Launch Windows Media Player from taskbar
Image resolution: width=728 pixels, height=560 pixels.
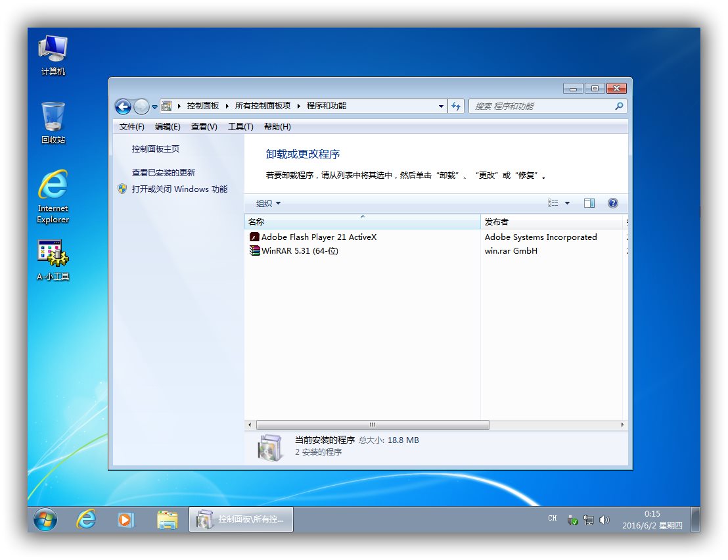point(125,519)
